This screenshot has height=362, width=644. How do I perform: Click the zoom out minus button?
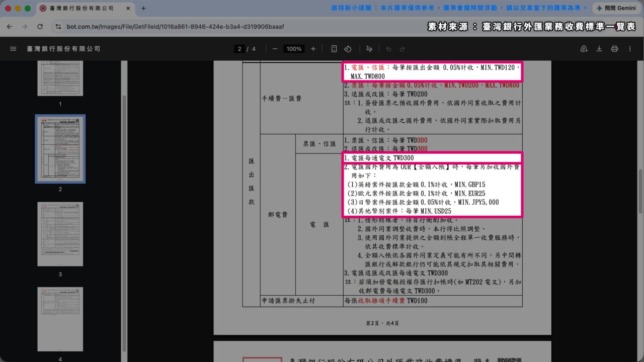(275, 49)
